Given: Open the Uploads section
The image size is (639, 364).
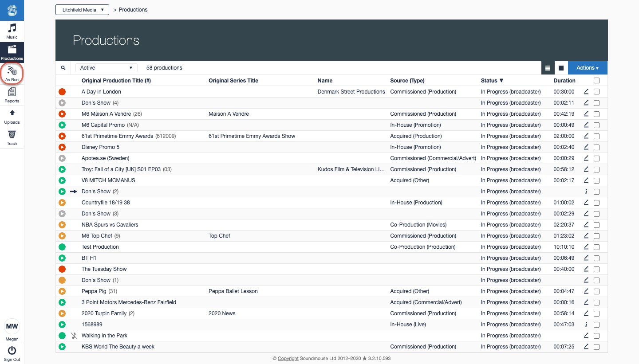Looking at the screenshot, I should click(x=12, y=116).
